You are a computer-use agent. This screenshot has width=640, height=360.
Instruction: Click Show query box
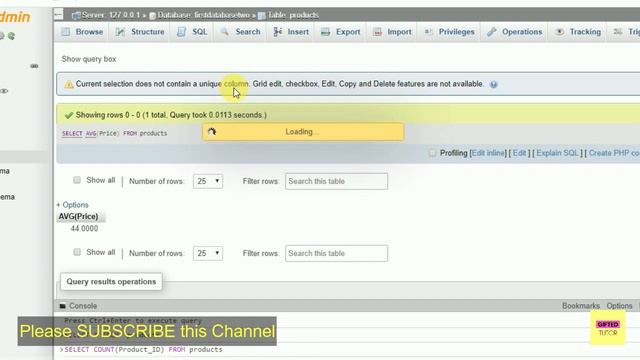(x=89, y=59)
